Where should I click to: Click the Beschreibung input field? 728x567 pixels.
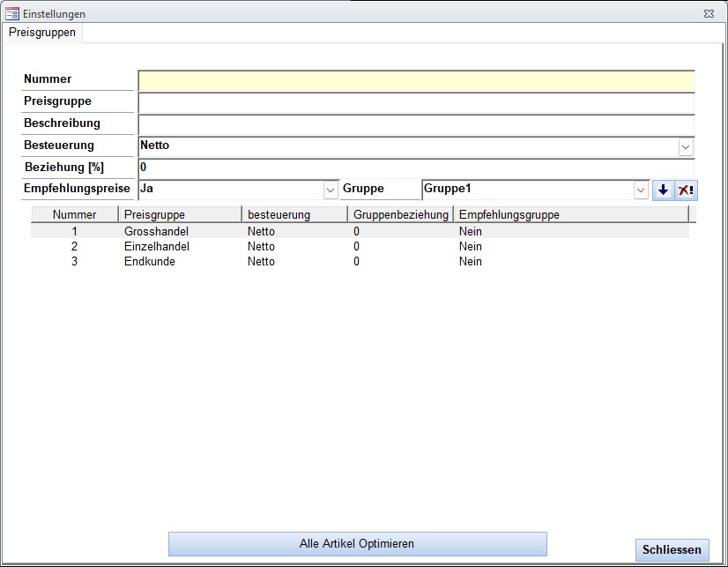click(x=416, y=124)
